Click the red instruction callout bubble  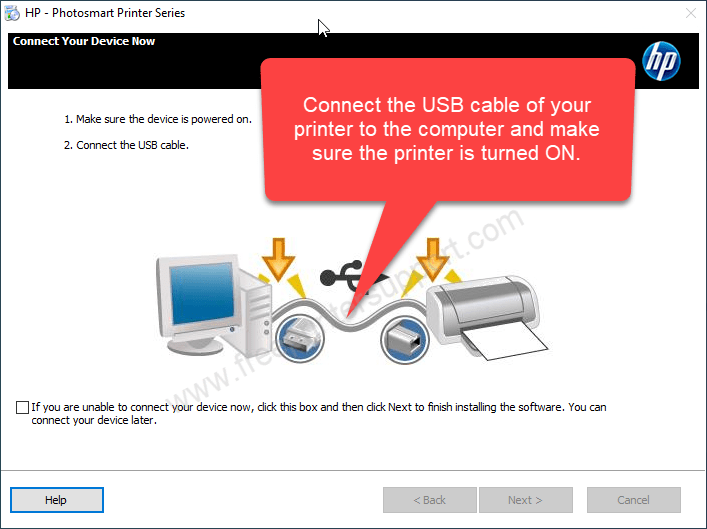pos(448,129)
